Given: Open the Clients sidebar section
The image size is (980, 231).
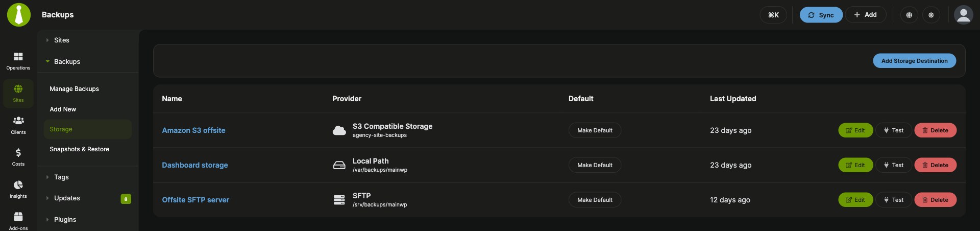Looking at the screenshot, I should coord(18,125).
